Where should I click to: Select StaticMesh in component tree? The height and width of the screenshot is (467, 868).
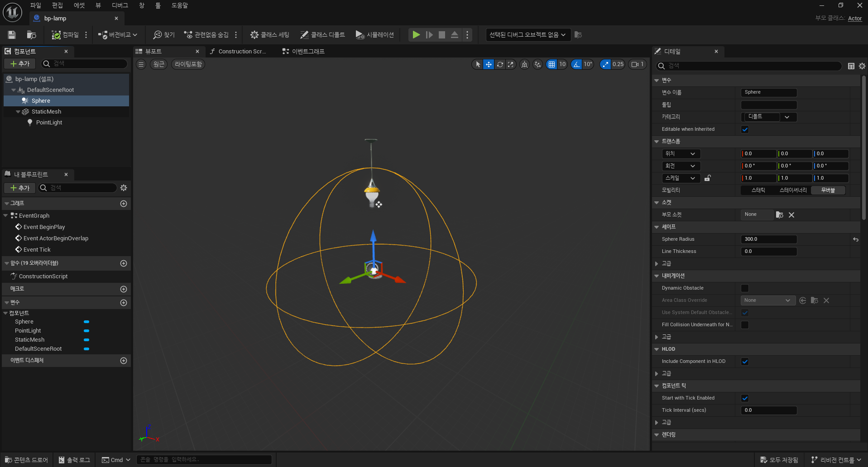point(46,112)
